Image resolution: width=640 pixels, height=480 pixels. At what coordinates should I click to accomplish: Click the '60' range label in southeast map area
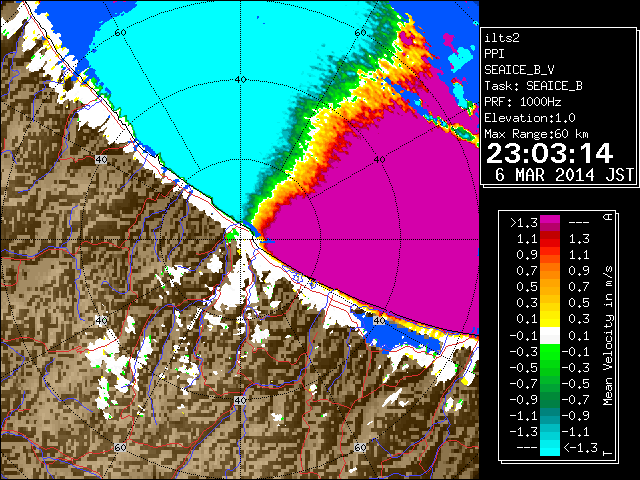tap(360, 447)
